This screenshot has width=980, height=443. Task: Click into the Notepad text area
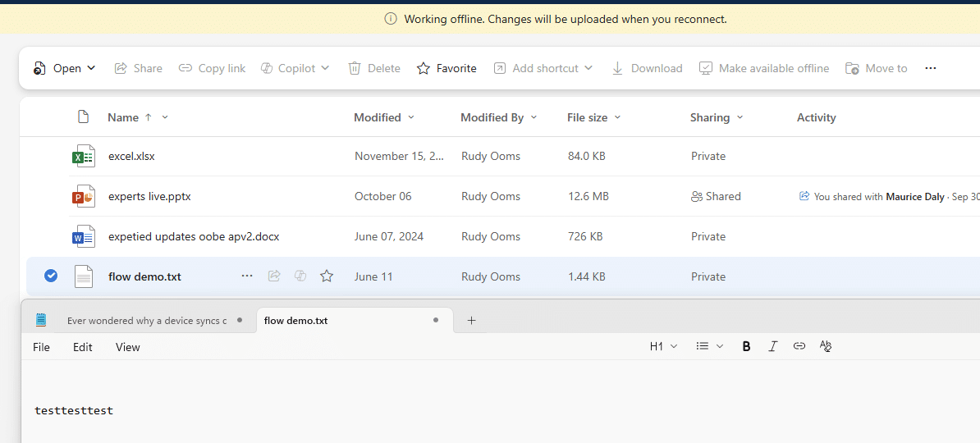coord(500,402)
